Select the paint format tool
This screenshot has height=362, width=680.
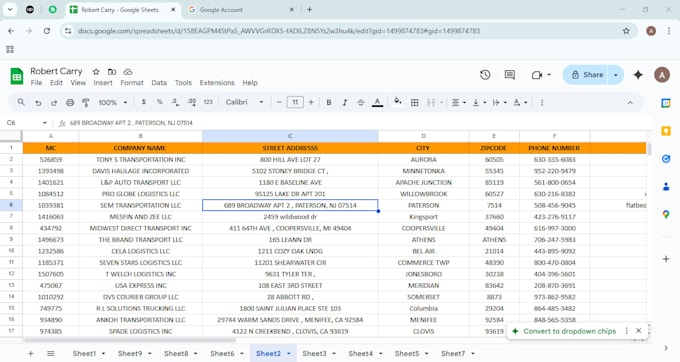[x=86, y=103]
